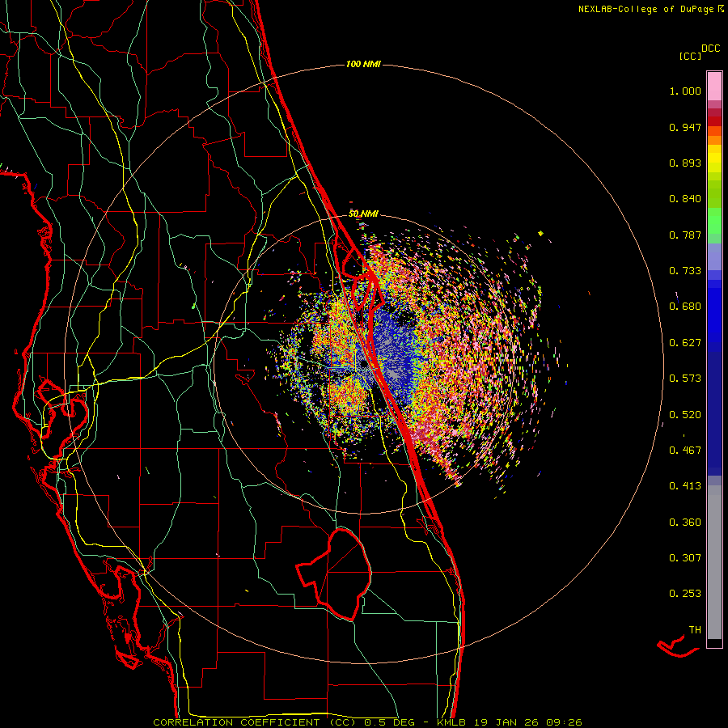Select the 0.680 color scale value
The image size is (728, 728).
685,307
